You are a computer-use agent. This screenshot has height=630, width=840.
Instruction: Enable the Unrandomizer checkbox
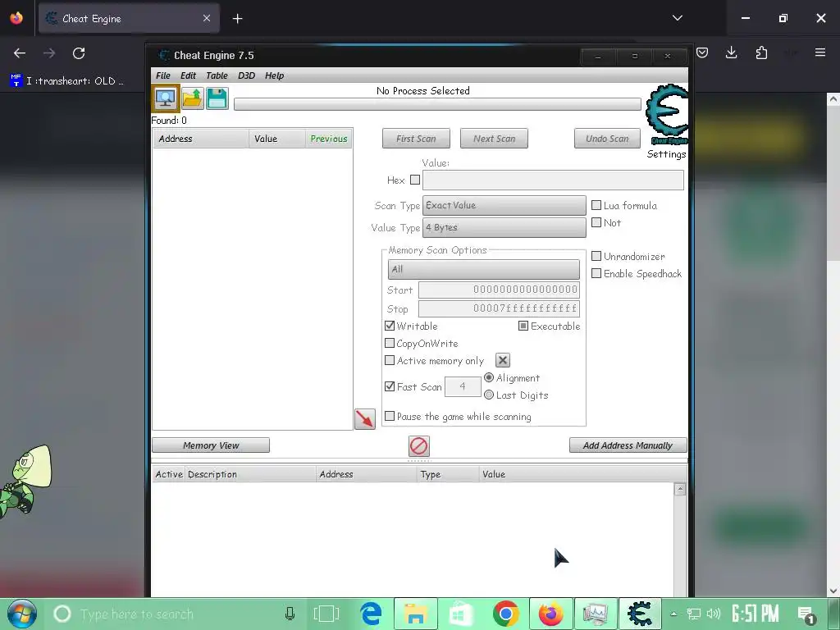[596, 256]
